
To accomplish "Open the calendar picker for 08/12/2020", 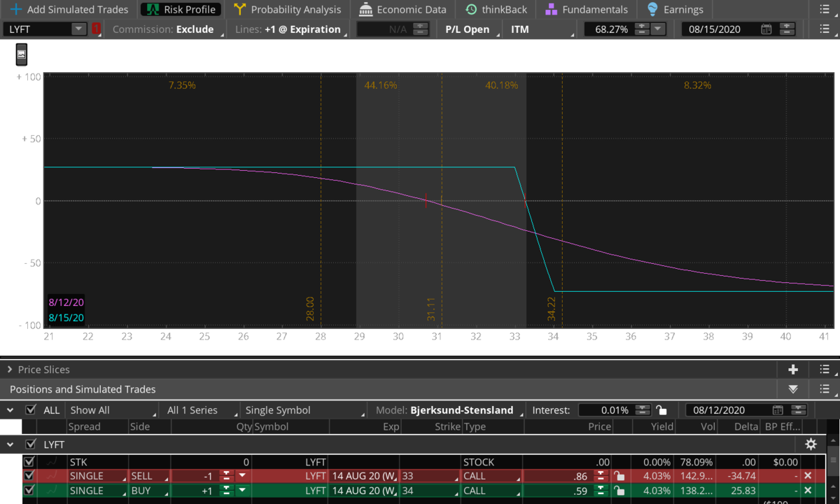I will [x=778, y=410].
